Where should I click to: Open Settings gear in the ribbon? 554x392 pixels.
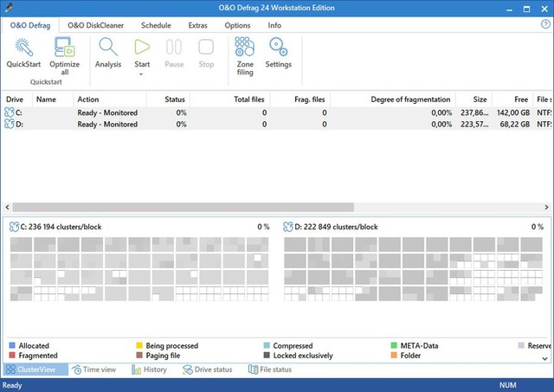coord(278,48)
